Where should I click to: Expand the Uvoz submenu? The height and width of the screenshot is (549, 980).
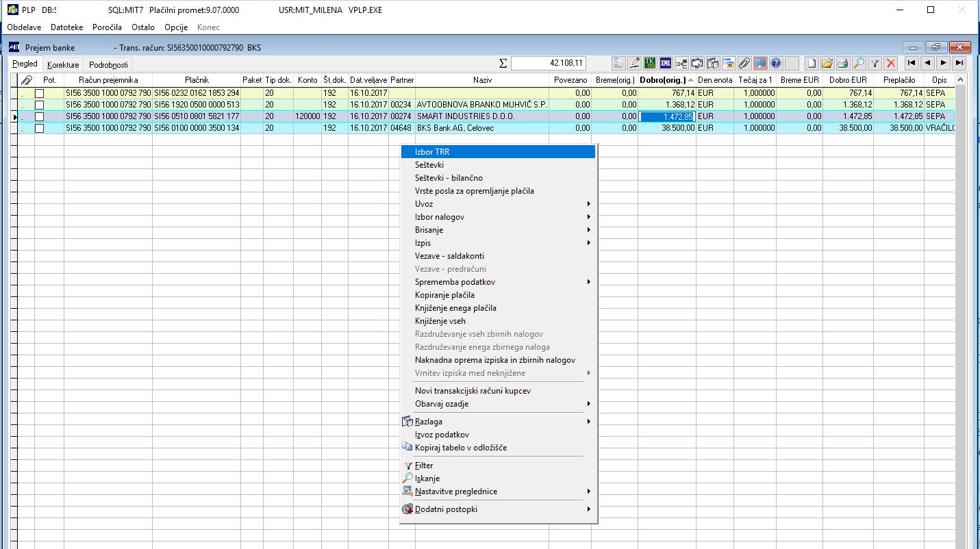(499, 204)
